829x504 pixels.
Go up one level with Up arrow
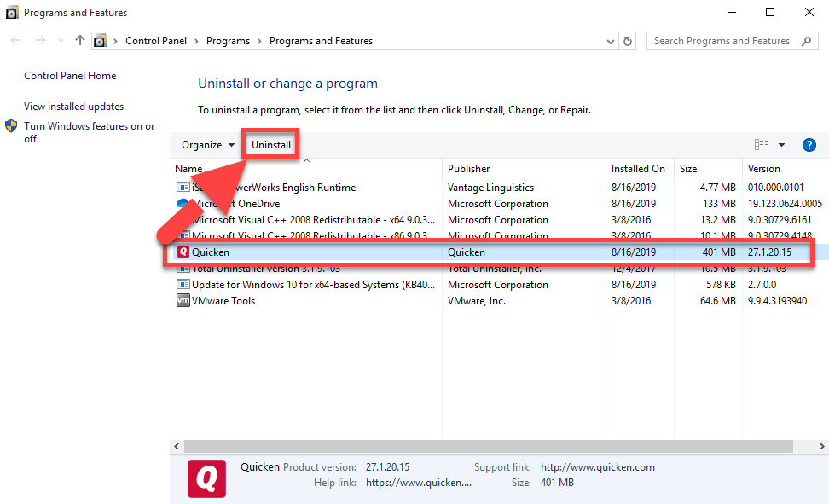coord(80,40)
